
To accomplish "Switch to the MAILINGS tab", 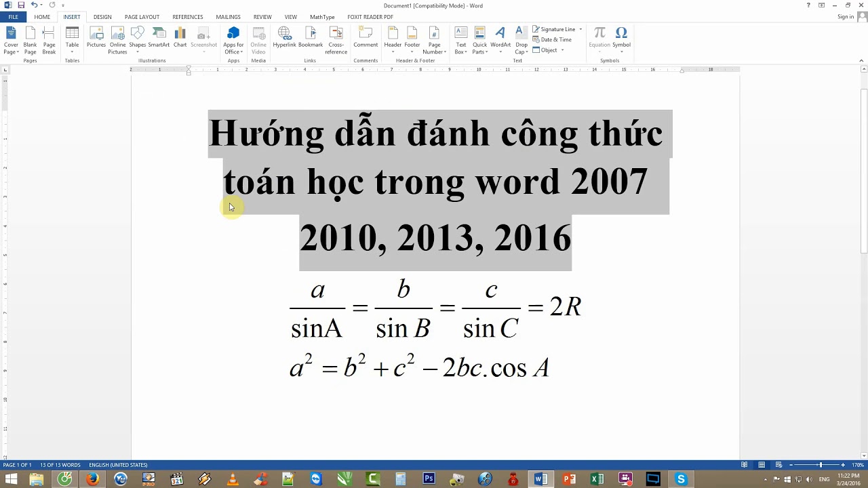I will (228, 17).
